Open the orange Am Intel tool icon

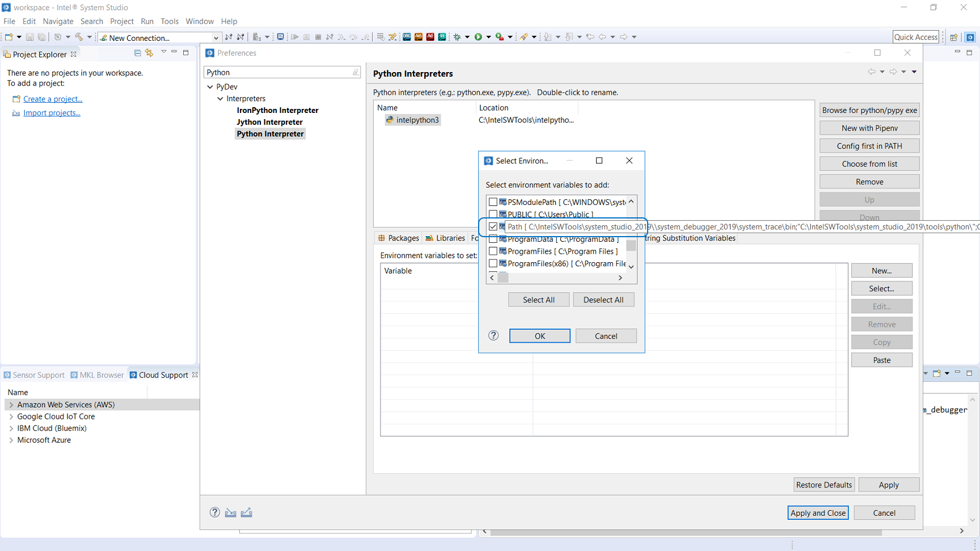click(419, 37)
